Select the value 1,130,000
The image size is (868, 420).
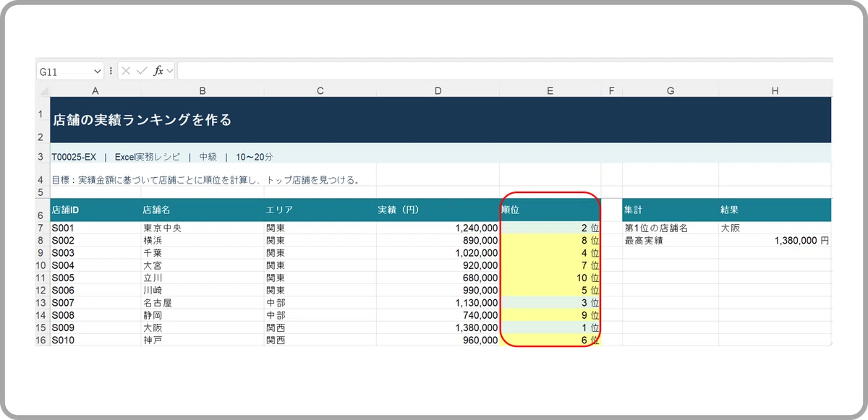pos(438,302)
